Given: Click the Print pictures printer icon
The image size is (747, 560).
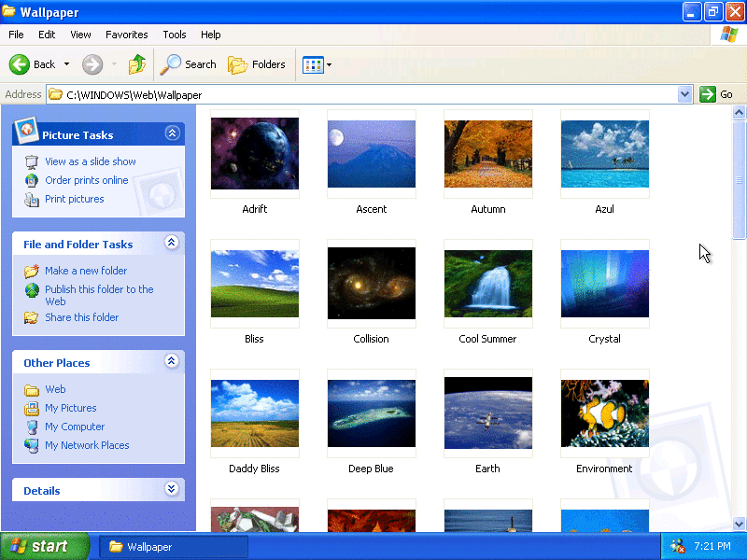Looking at the screenshot, I should point(32,200).
